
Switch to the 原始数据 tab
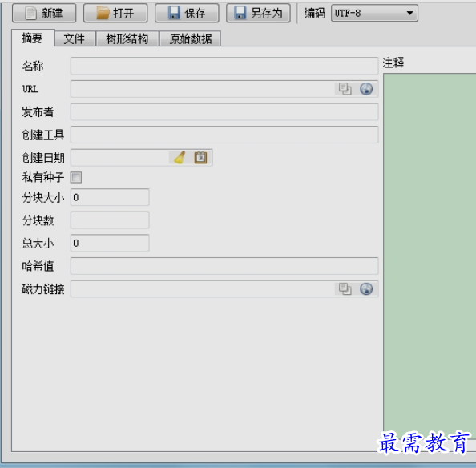pos(191,38)
